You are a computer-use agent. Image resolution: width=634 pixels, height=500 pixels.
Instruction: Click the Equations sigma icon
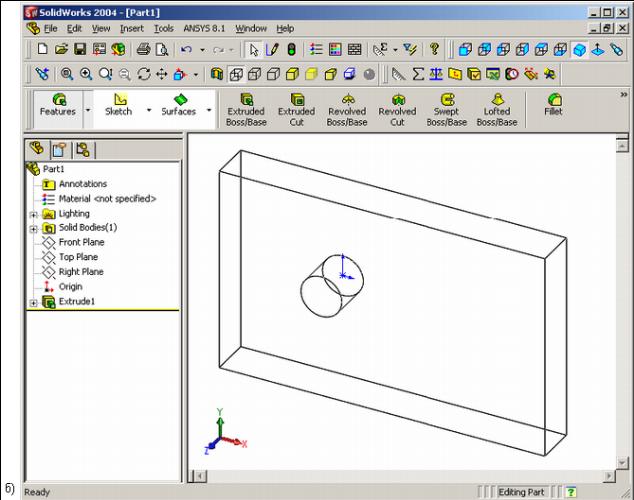[418, 74]
